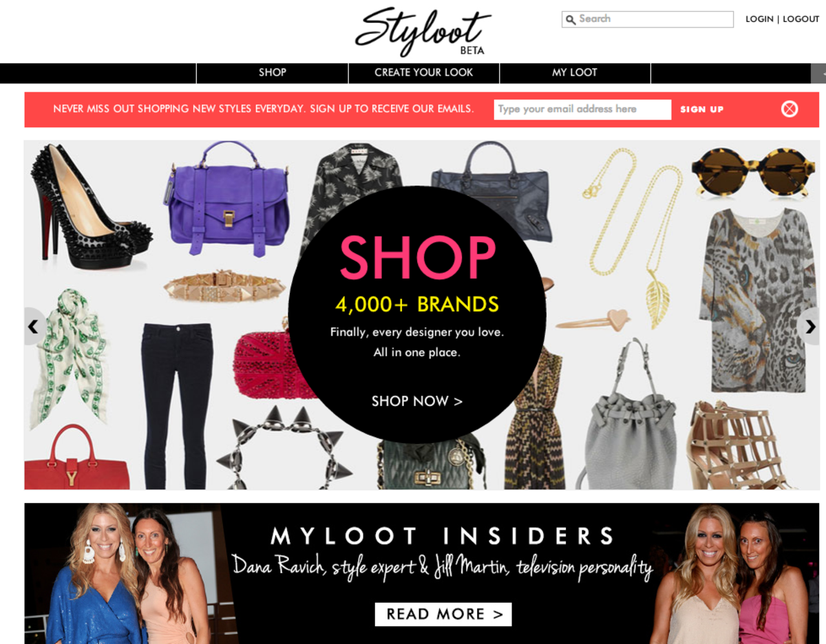
Task: Click the SIGN UP button
Action: pos(702,109)
